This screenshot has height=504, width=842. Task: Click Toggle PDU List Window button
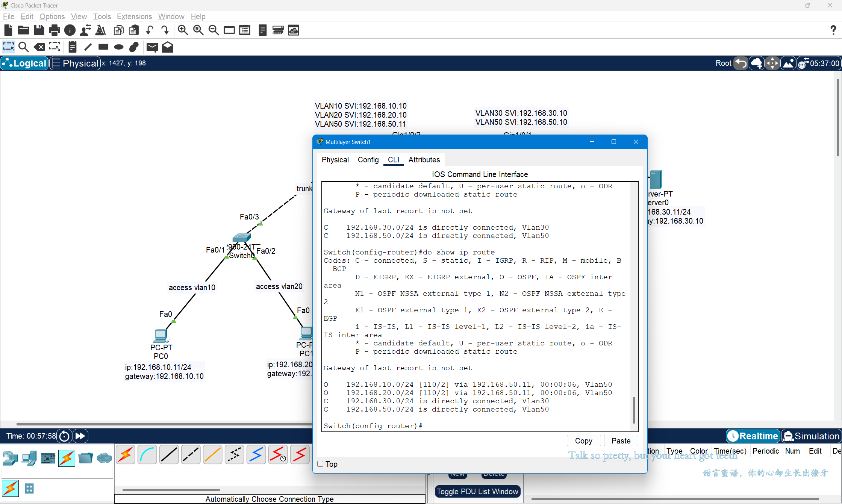pyautogui.click(x=477, y=492)
